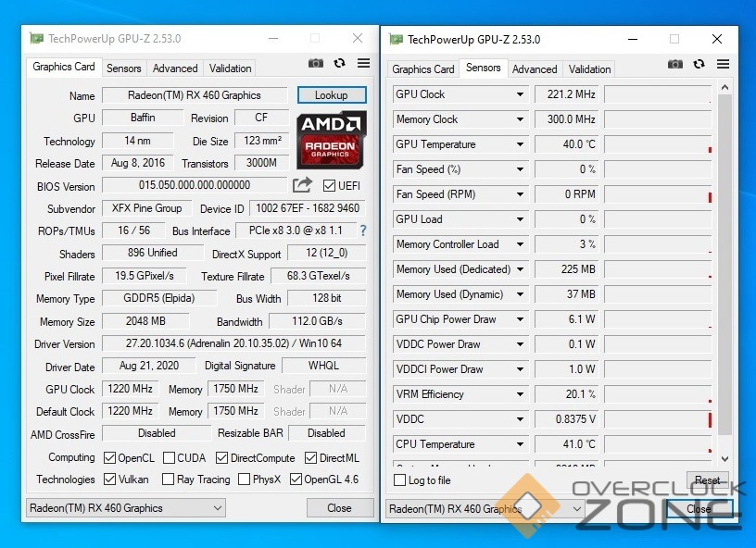Click sensors scrollbar up arrow

click(x=724, y=88)
